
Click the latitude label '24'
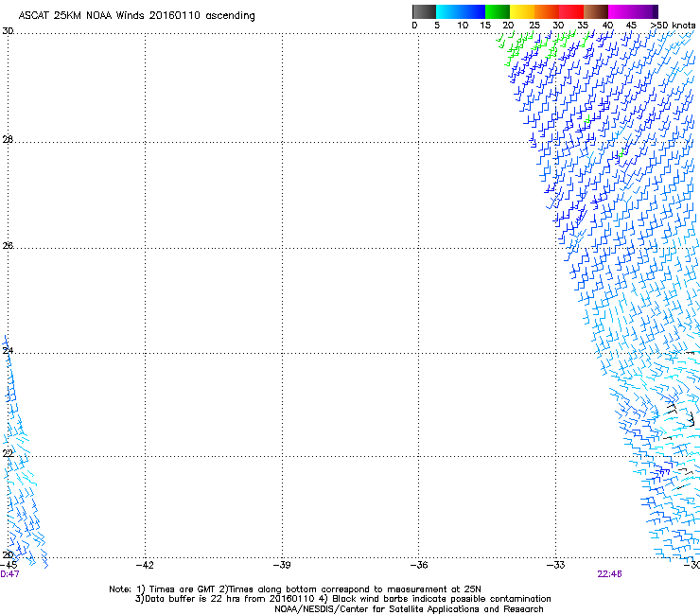[x=8, y=351]
